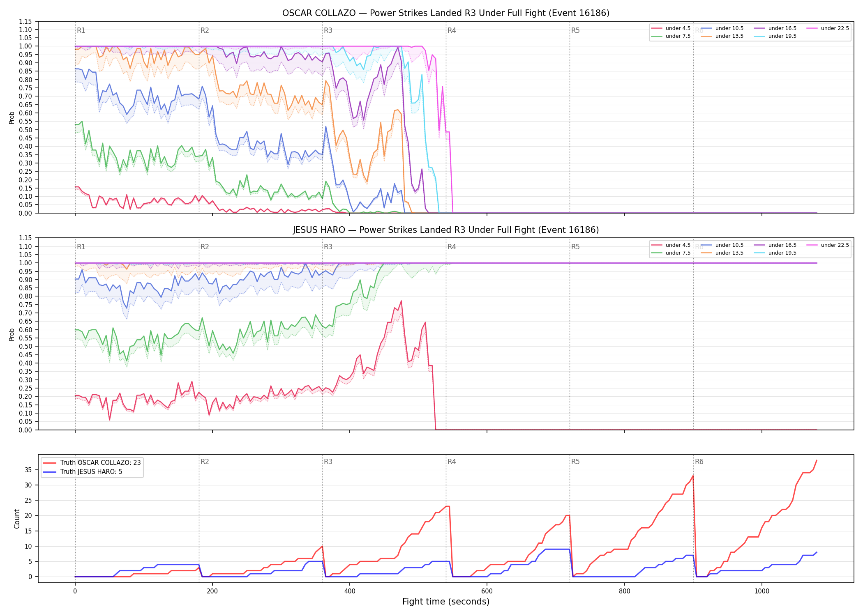Click green 'under 7.5' line sample in Jesus Haro legend
Screen dimensions: 863x616
pos(657,253)
